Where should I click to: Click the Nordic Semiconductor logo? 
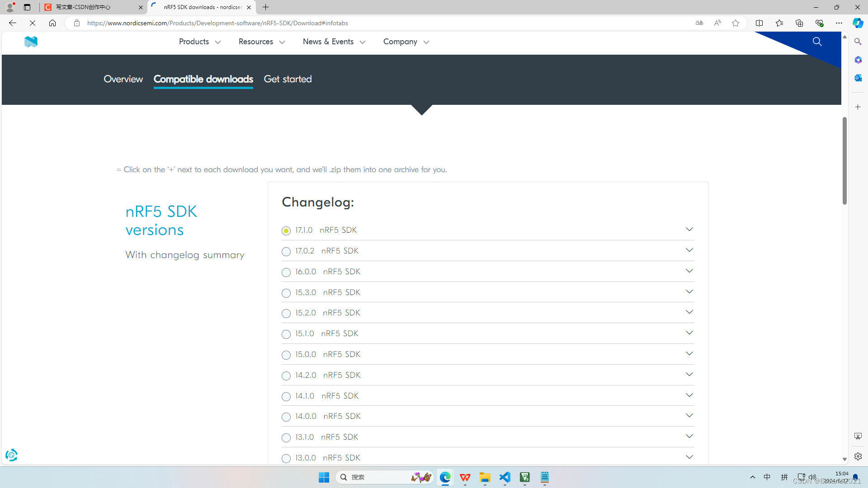[31, 42]
